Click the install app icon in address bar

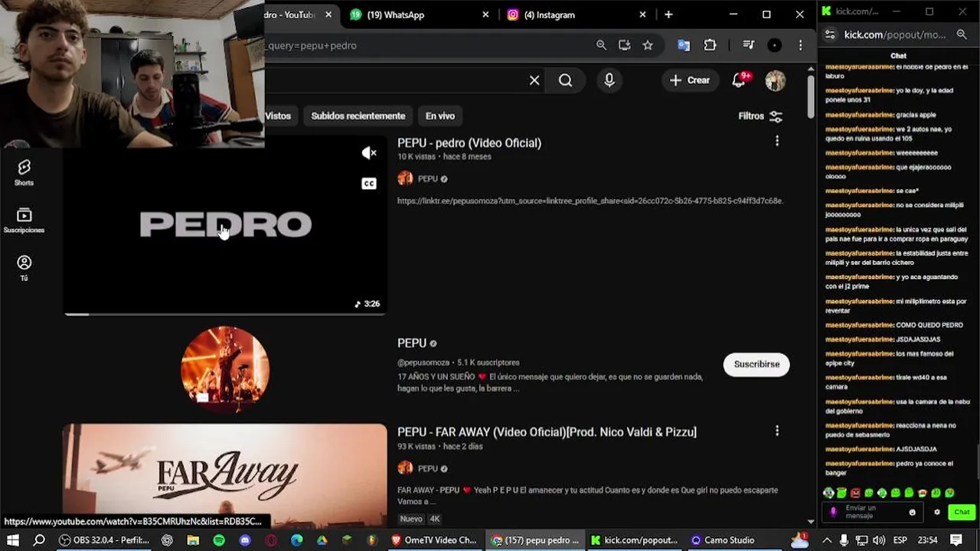625,45
